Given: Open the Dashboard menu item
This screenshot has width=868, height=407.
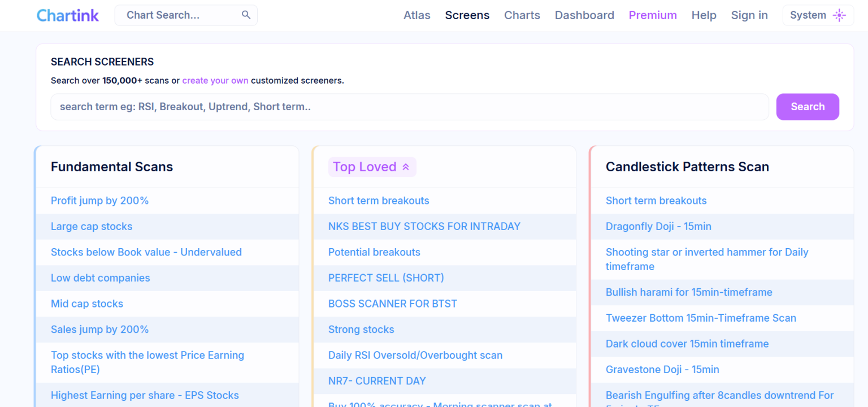Looking at the screenshot, I should point(584,15).
